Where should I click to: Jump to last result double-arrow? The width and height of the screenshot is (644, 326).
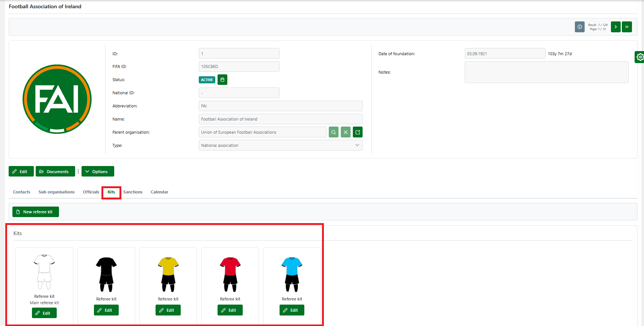pos(627,27)
